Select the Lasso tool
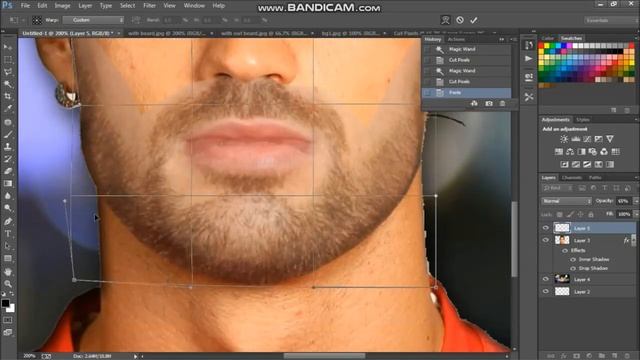The width and height of the screenshot is (640, 360). 8,72
